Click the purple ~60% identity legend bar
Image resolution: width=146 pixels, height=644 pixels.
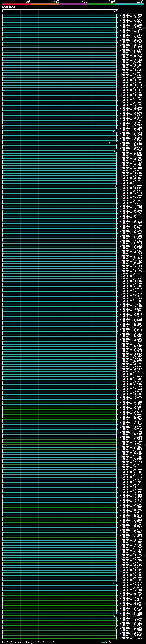(x=73, y=4)
